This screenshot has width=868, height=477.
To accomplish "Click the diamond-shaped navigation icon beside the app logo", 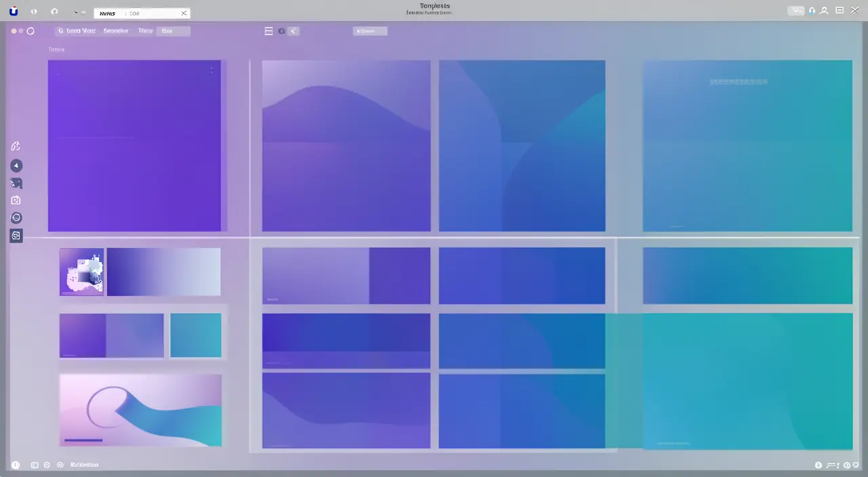I will click(x=34, y=12).
